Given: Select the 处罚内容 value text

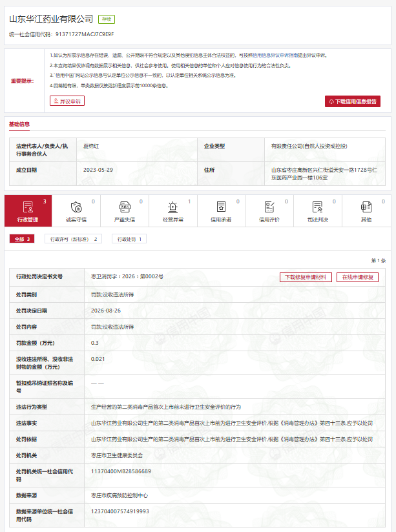Looking at the screenshot, I should coord(112,327).
